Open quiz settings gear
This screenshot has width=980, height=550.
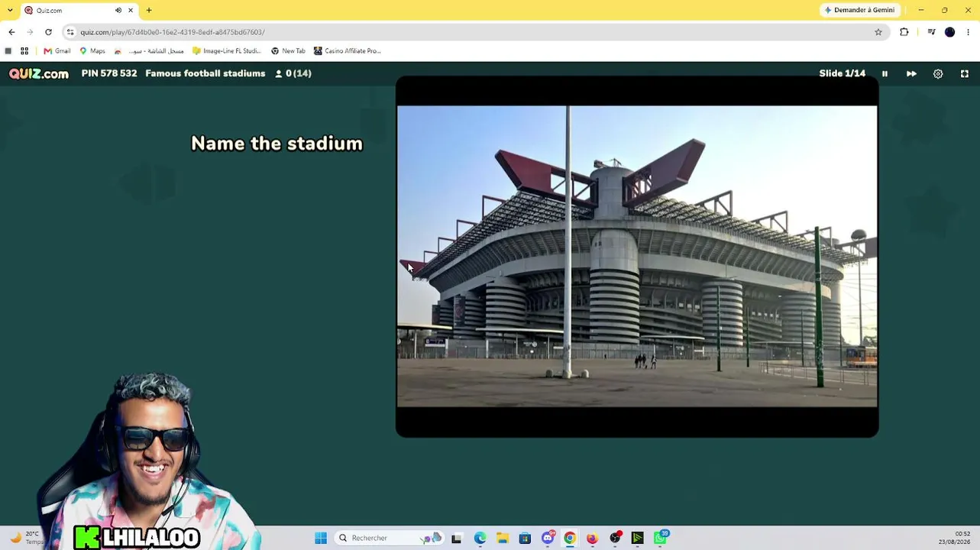click(938, 73)
